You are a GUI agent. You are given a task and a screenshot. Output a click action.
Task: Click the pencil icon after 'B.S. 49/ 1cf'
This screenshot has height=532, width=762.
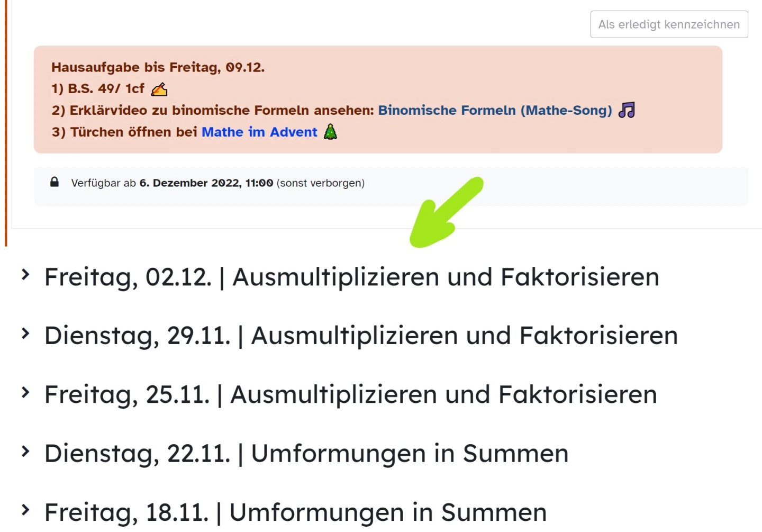click(x=159, y=89)
